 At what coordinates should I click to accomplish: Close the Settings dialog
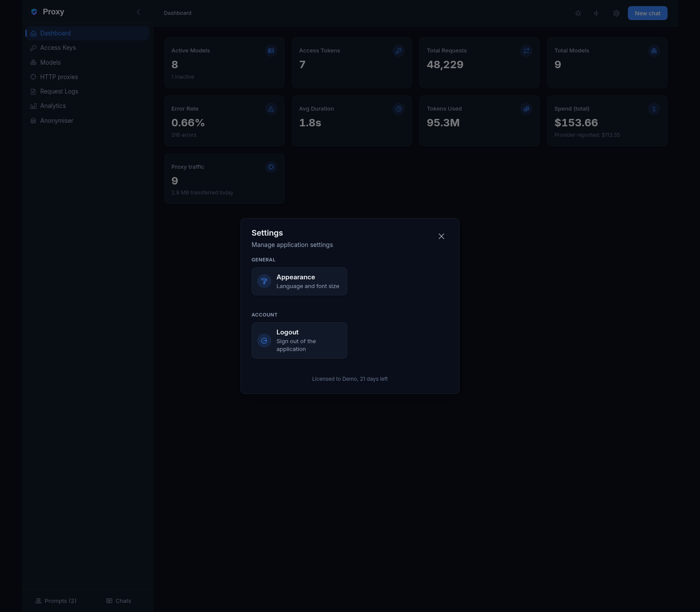click(x=441, y=236)
